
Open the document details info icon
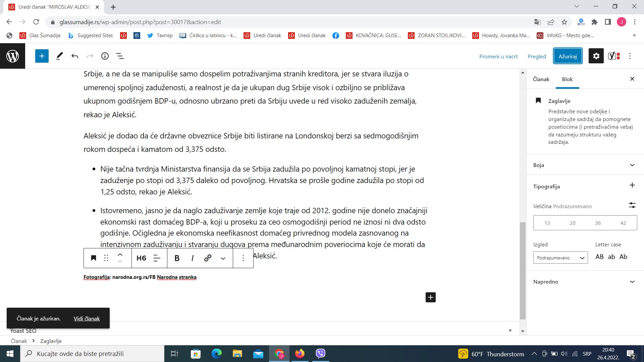[x=105, y=56]
